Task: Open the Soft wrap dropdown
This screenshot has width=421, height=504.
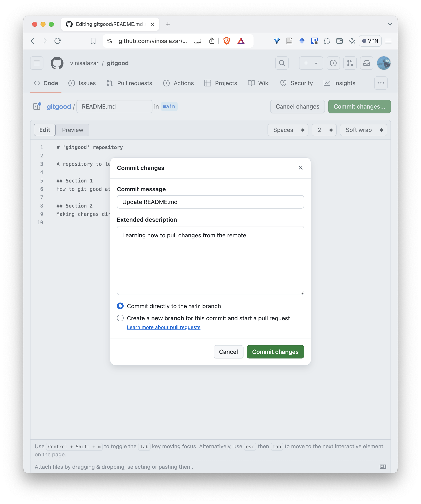Action: [x=363, y=130]
